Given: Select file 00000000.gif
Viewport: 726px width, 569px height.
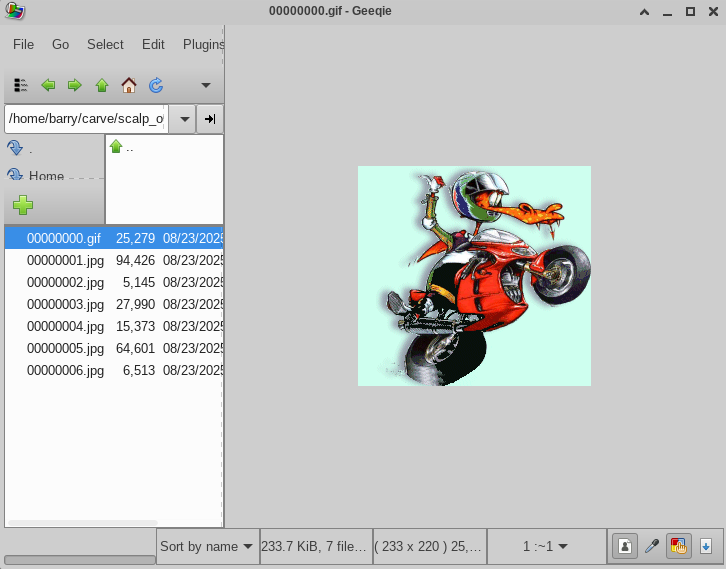Looking at the screenshot, I should pyautogui.click(x=114, y=238).
